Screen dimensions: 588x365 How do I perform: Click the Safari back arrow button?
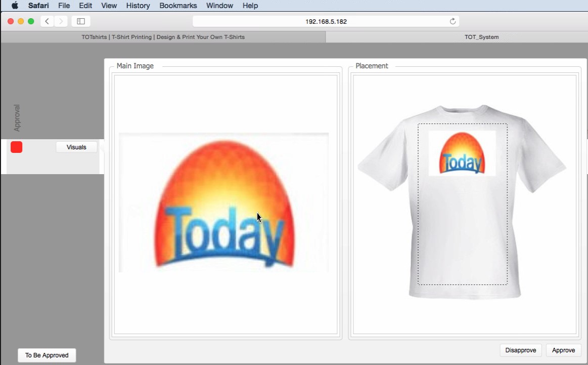[x=47, y=21]
